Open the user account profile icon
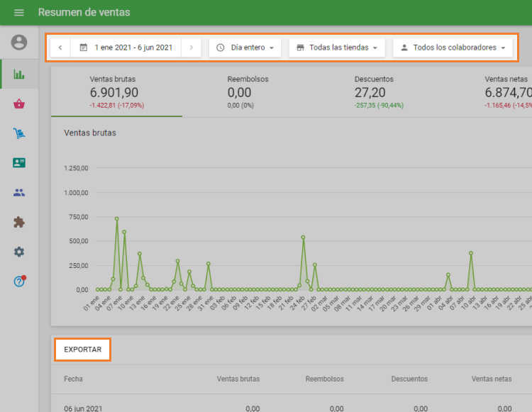532x412 pixels. click(x=19, y=43)
